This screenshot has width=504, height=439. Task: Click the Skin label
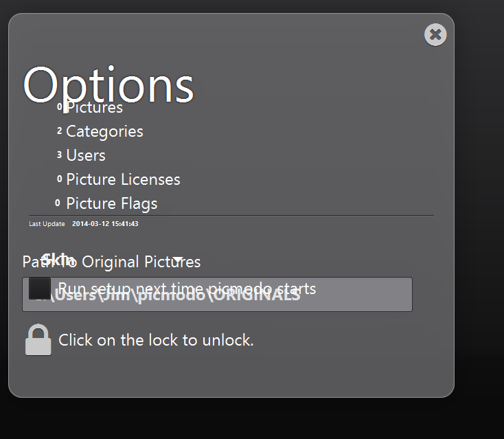[x=56, y=258]
